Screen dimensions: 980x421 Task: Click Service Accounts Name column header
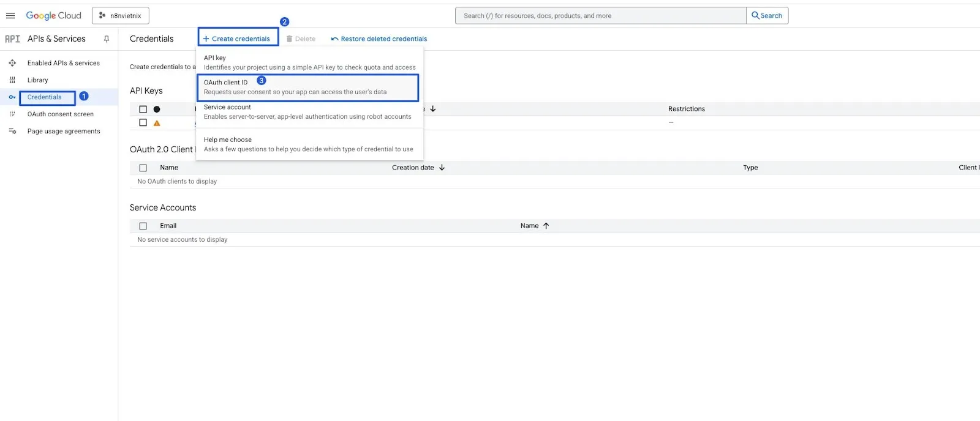point(529,226)
